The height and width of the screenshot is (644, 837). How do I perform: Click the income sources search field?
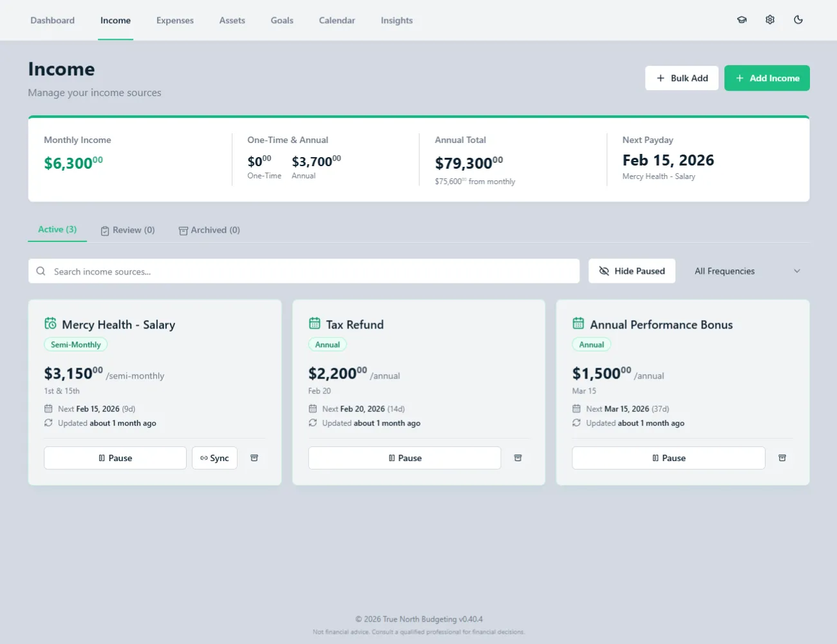[x=258, y=271]
